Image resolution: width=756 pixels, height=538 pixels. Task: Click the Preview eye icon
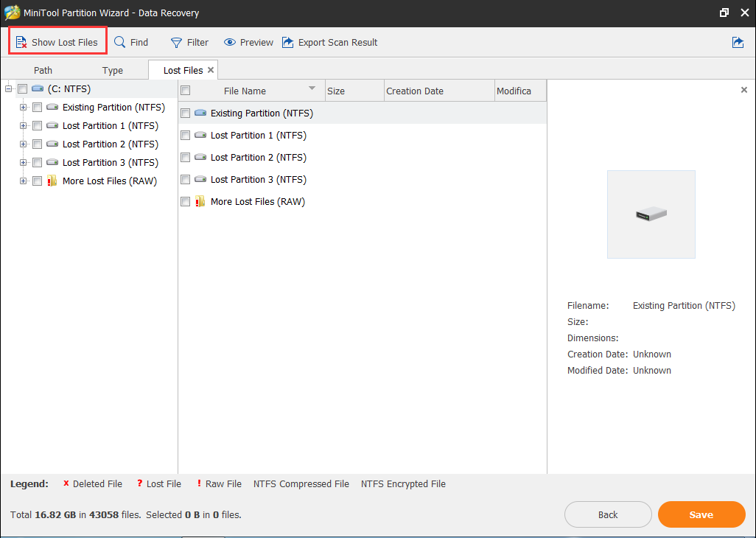[229, 43]
